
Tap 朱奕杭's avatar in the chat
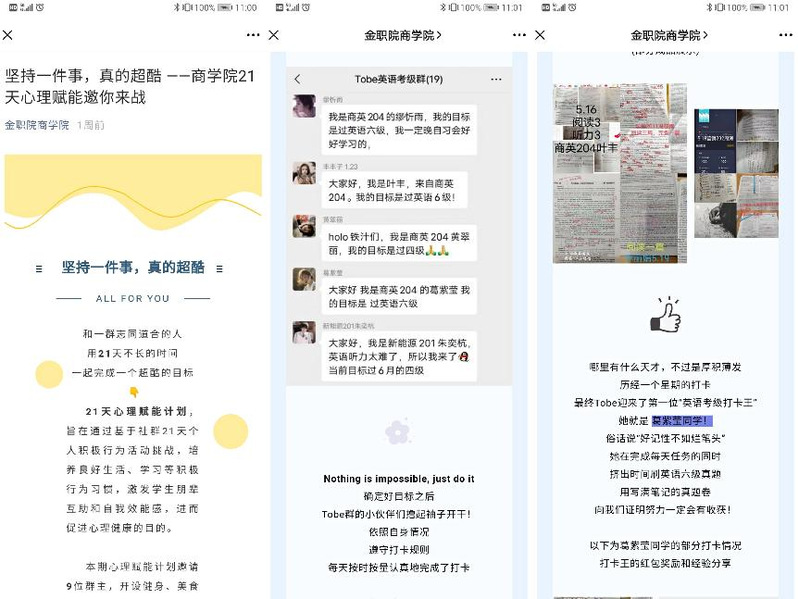click(304, 332)
